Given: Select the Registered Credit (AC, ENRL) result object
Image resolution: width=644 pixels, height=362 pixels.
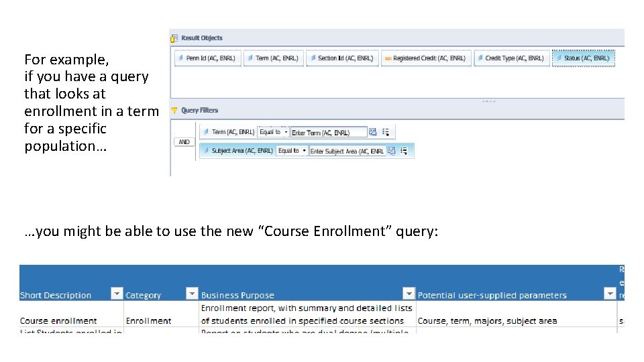Looking at the screenshot, I should 426,58.
